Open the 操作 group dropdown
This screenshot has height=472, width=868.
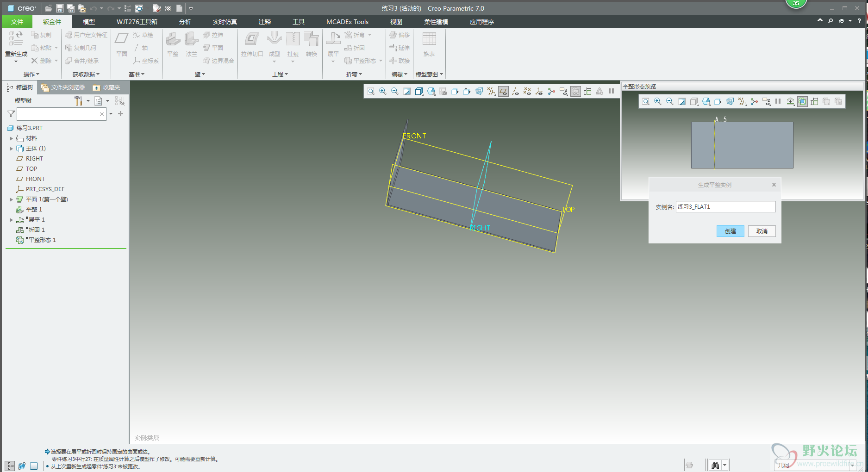[31, 74]
